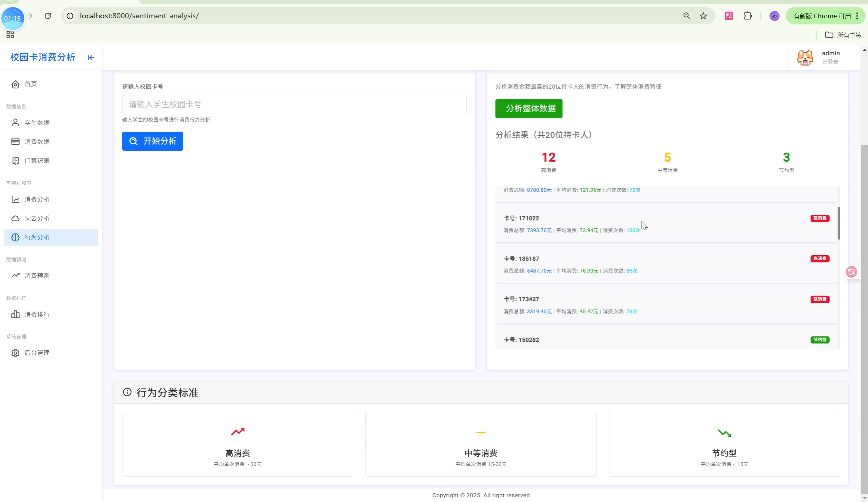Click the 后台管理 gear icon
The image size is (868, 502).
15,353
